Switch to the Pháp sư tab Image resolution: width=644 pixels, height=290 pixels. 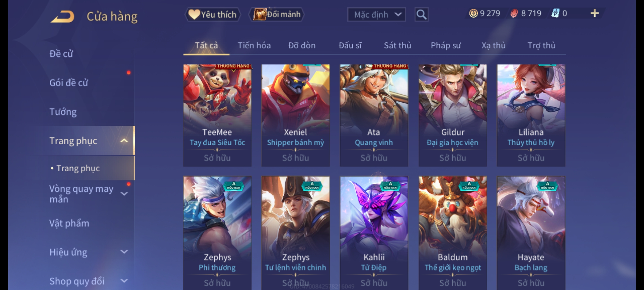(x=446, y=45)
